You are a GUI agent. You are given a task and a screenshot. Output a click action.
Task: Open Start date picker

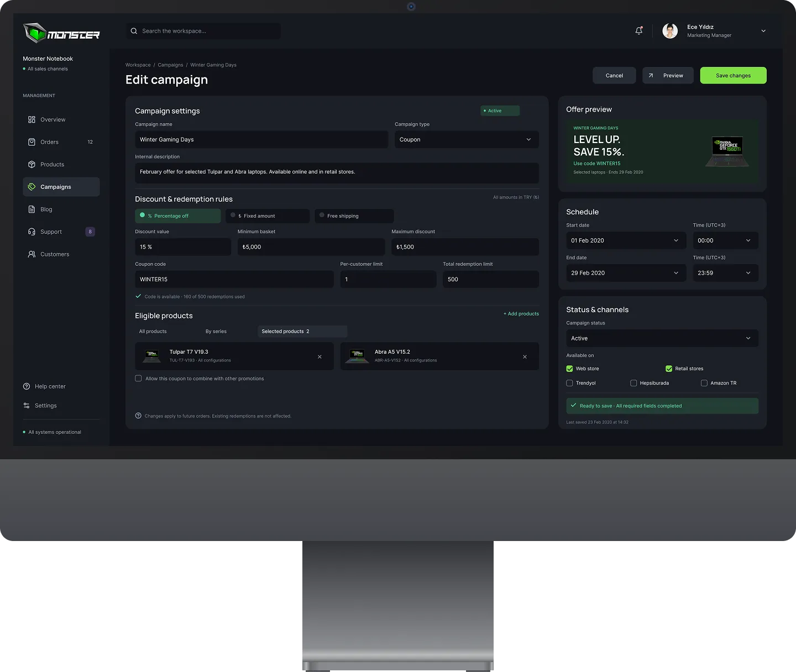[626, 240]
